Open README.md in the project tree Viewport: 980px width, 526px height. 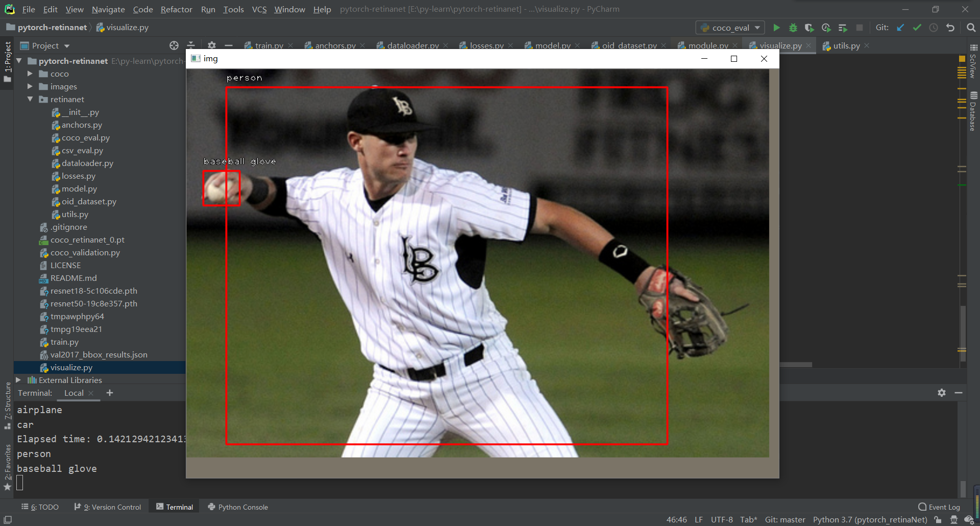pyautogui.click(x=73, y=278)
